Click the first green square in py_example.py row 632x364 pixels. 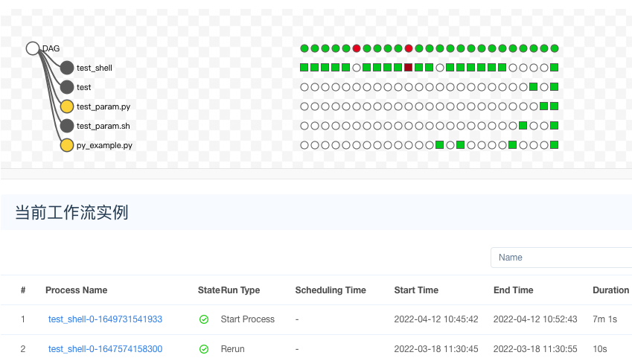click(x=440, y=144)
